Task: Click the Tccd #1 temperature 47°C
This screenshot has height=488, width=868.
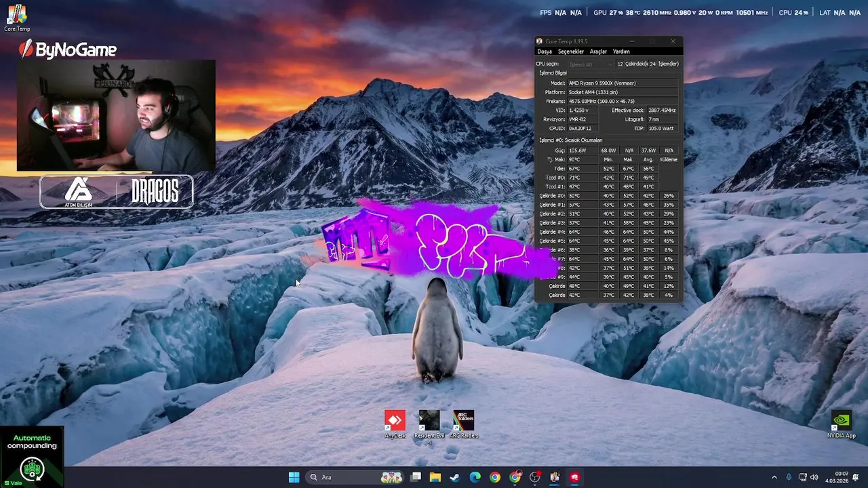Action: coord(583,186)
